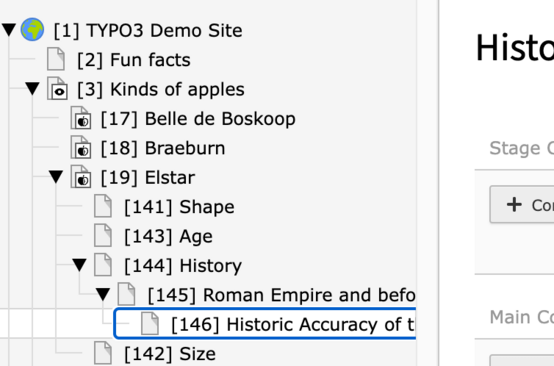Click the globe icon of TYPO3 Demo Site
The image size is (554, 366).
click(32, 30)
